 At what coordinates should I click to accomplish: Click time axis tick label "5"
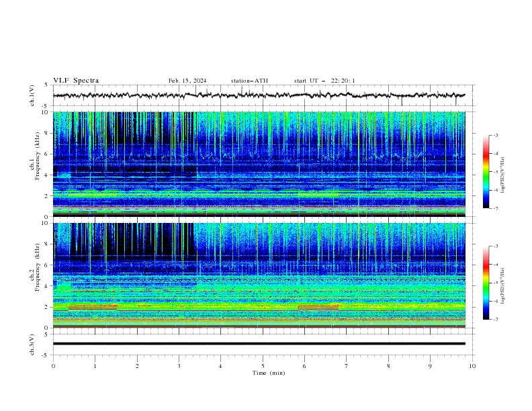(263, 366)
